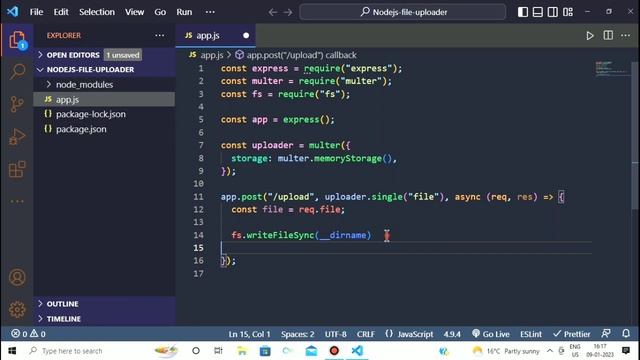Toggle secondary side bar visibility
Viewport: 640px width, 360px height.
553,12
